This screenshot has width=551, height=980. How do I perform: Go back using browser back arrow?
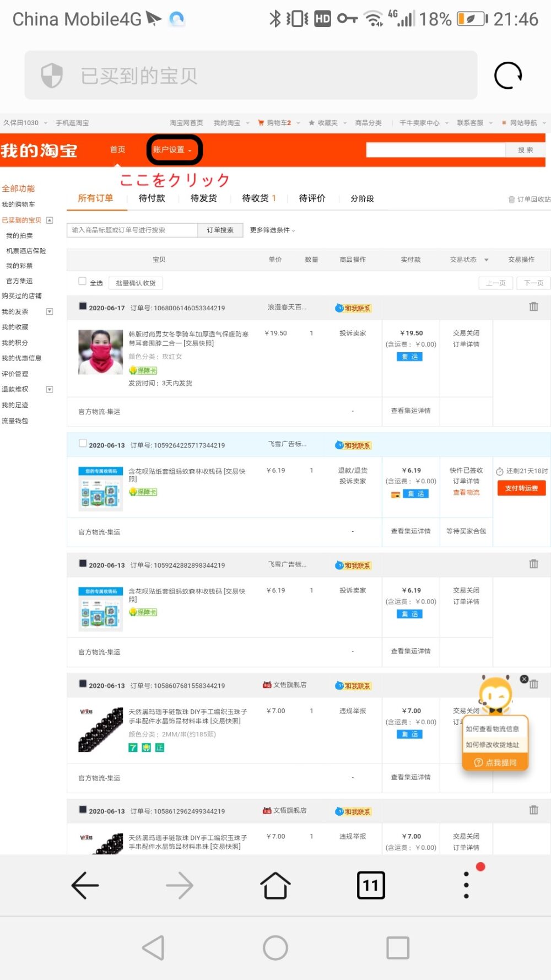click(85, 885)
